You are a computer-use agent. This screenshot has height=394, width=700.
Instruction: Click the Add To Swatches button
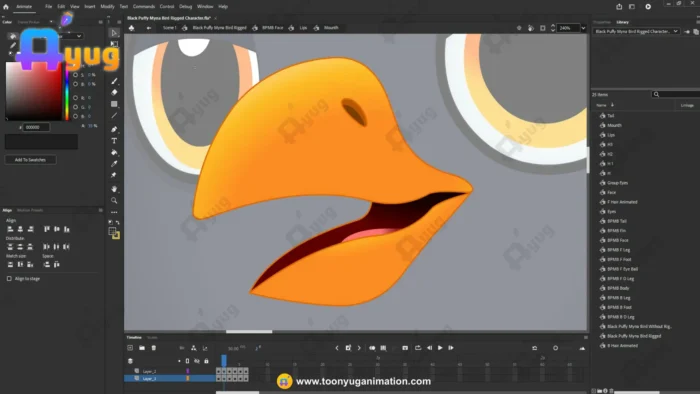pyautogui.click(x=30, y=160)
